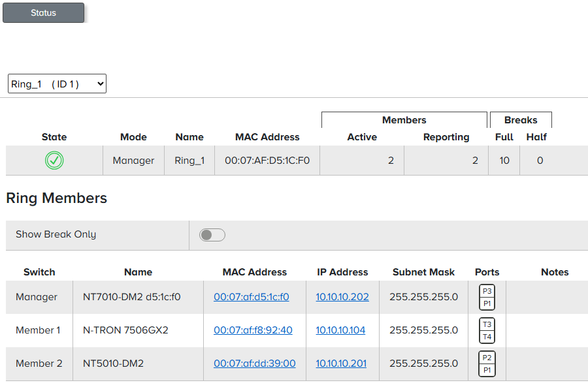588x387 pixels.
Task: Click the Member 1 T3/T4 ports icon
Action: [487, 330]
